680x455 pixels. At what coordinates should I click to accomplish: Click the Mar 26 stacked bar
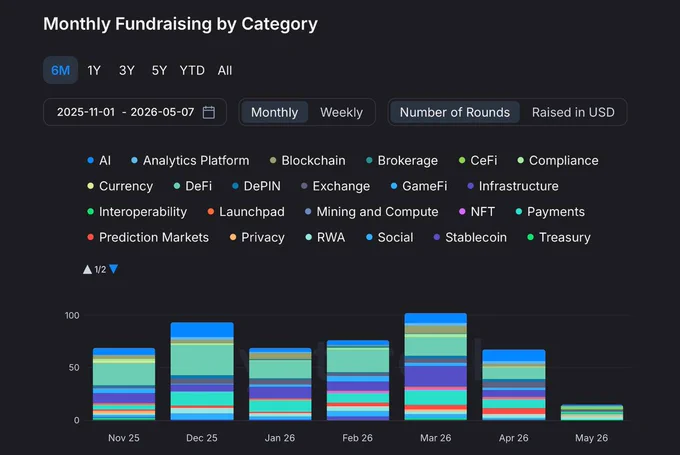(x=436, y=367)
